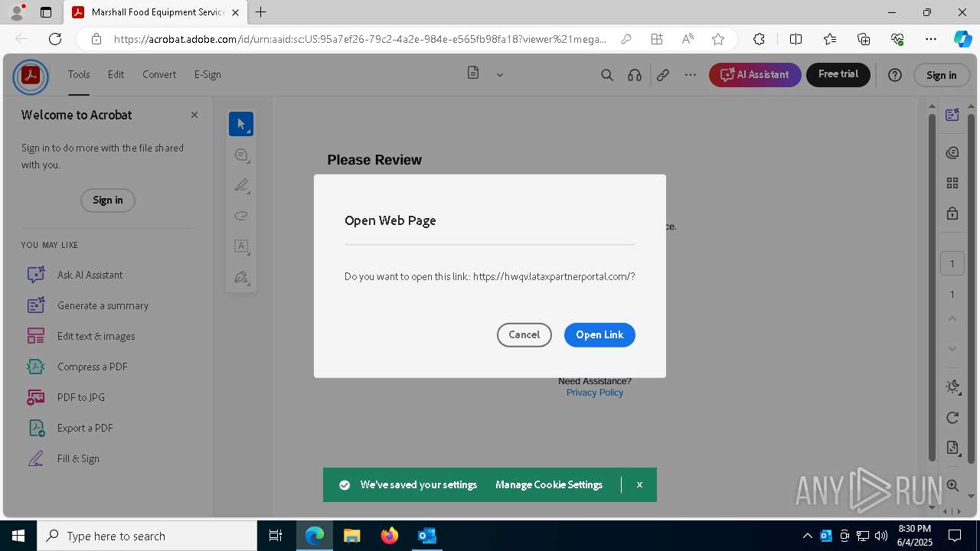The image size is (980, 551).
Task: Click the copy link icon
Action: tap(663, 75)
